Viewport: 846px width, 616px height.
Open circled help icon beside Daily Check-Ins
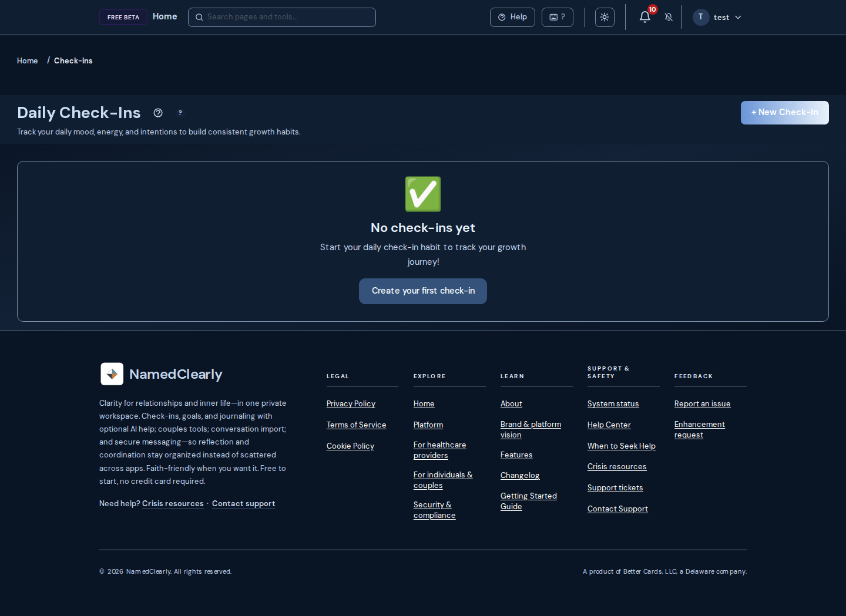coord(158,113)
